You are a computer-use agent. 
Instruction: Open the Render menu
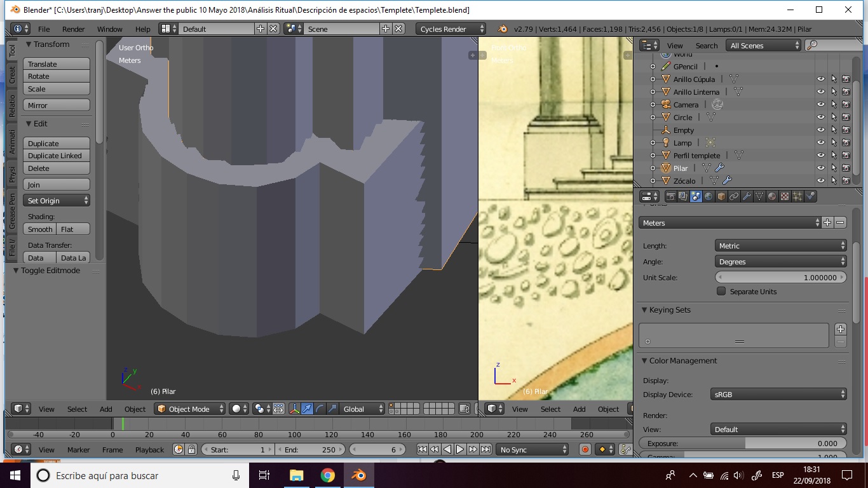click(74, 29)
